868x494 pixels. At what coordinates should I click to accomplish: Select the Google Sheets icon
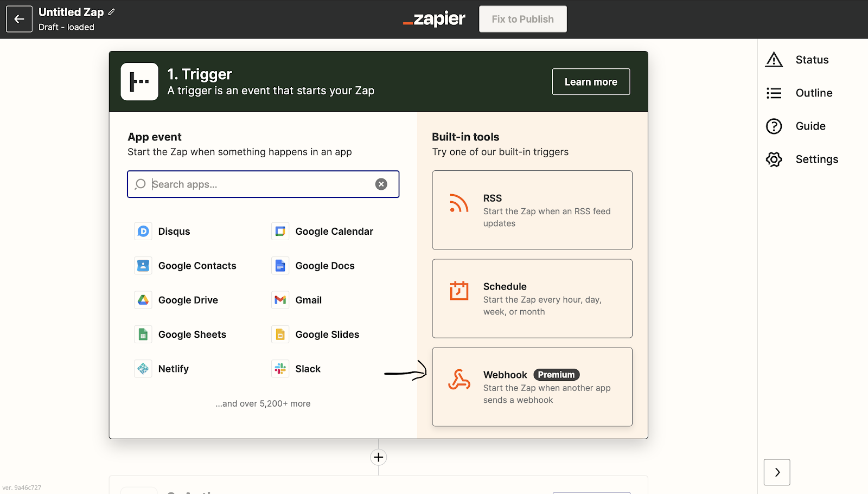[143, 335]
